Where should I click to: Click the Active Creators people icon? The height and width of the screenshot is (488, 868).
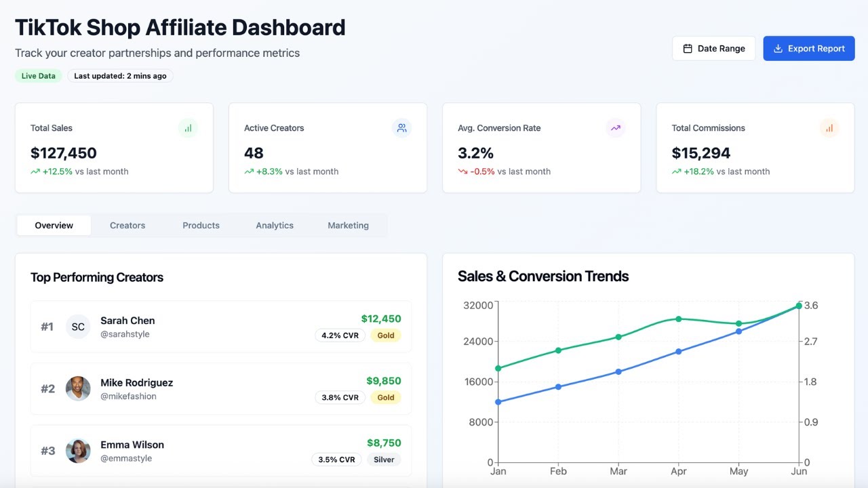[401, 127]
